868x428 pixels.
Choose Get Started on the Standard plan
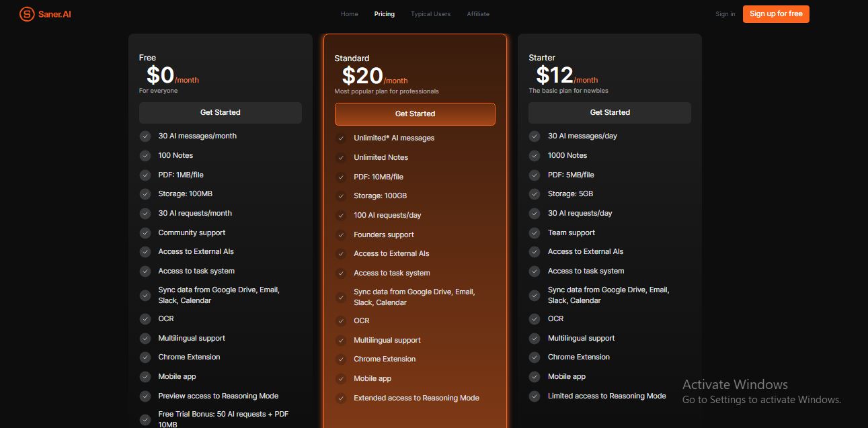tap(415, 114)
